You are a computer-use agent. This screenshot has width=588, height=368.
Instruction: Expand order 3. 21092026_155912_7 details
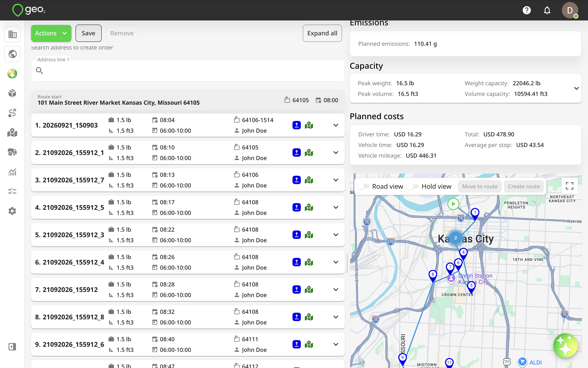pos(336,180)
